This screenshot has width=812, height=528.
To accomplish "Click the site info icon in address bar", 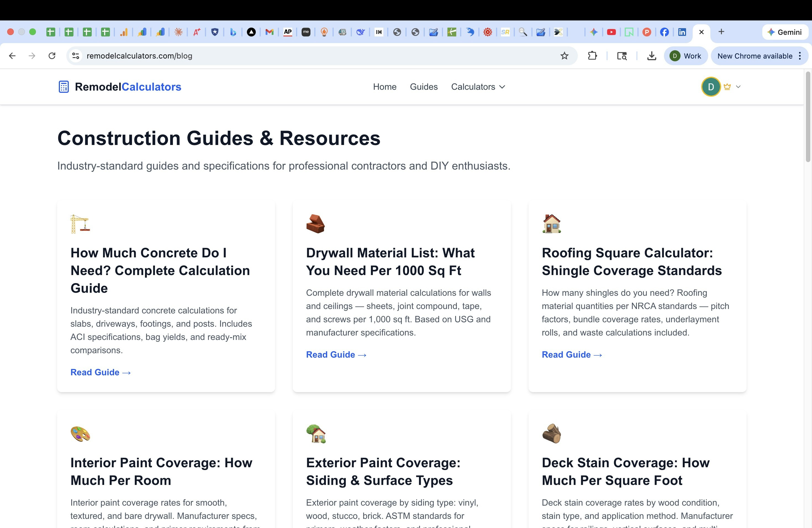I will click(x=76, y=56).
